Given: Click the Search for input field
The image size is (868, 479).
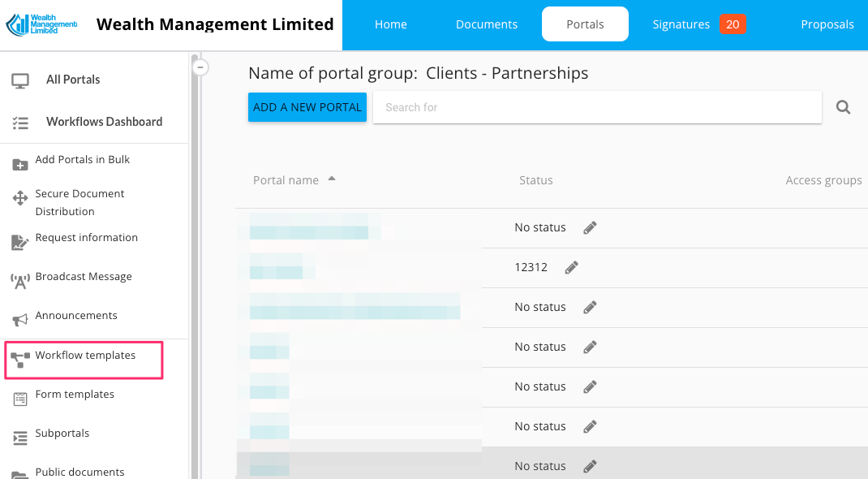Looking at the screenshot, I should 596,107.
